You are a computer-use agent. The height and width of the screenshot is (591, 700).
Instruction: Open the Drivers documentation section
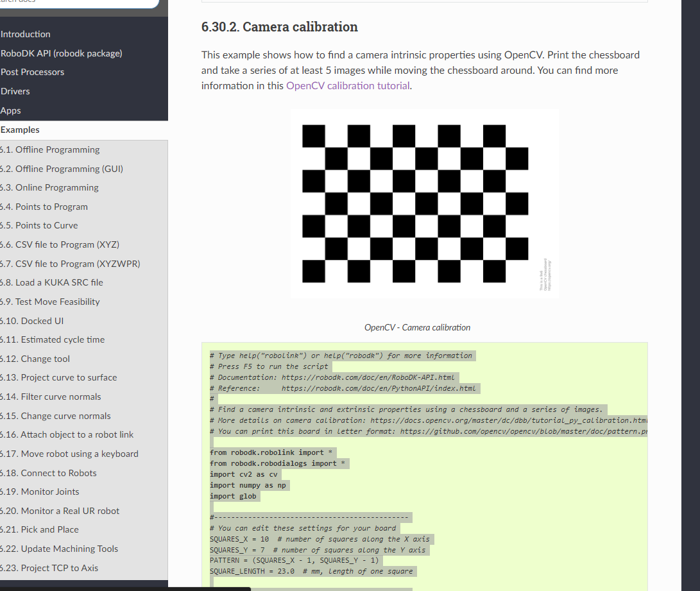[15, 91]
